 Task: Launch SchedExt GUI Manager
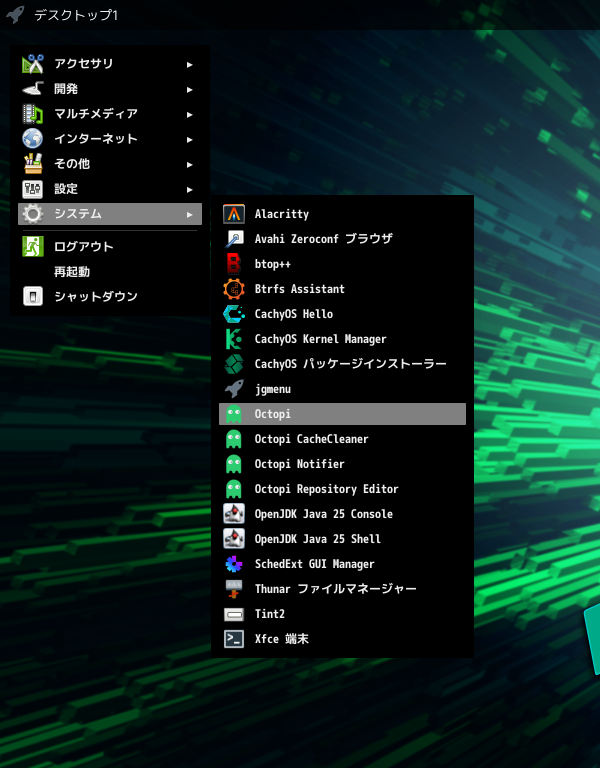click(x=342, y=564)
